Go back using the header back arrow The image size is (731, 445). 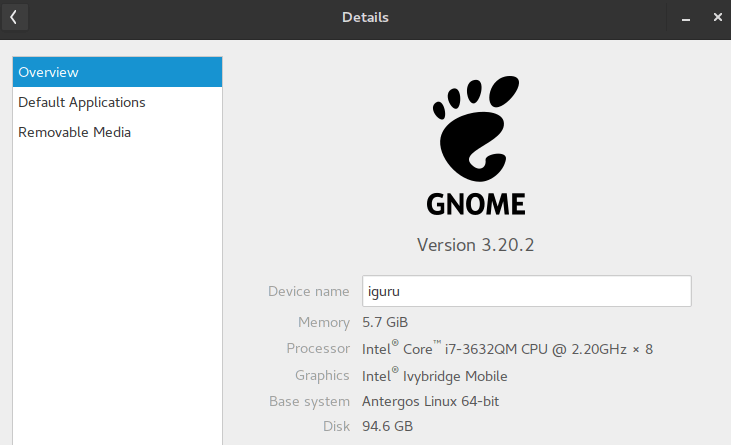(x=14, y=17)
